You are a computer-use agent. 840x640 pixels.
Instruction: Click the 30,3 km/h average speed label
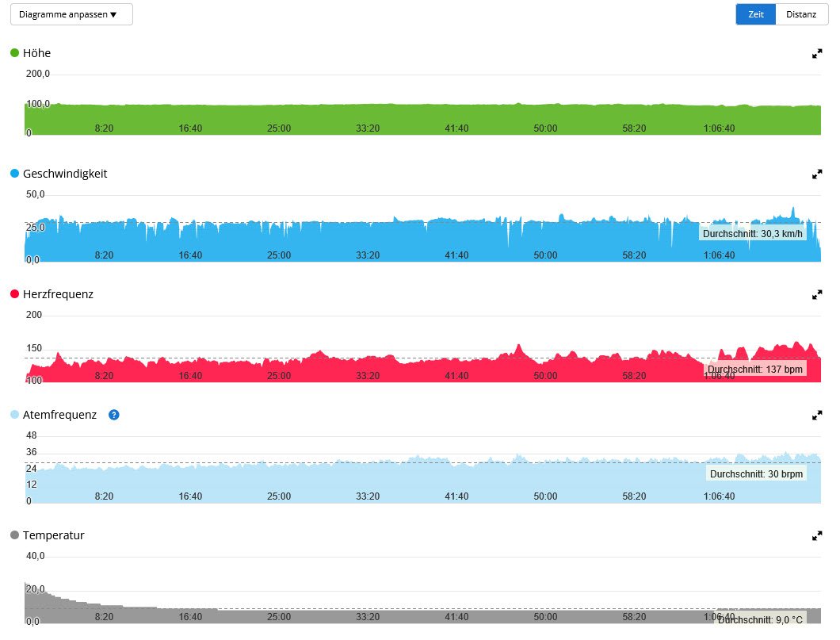tap(753, 233)
